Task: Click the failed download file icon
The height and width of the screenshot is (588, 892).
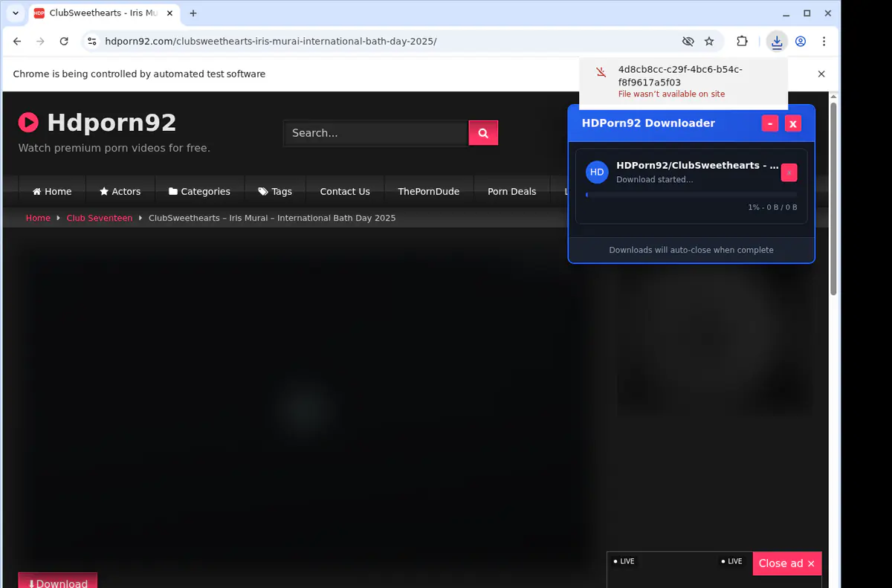Action: [601, 73]
